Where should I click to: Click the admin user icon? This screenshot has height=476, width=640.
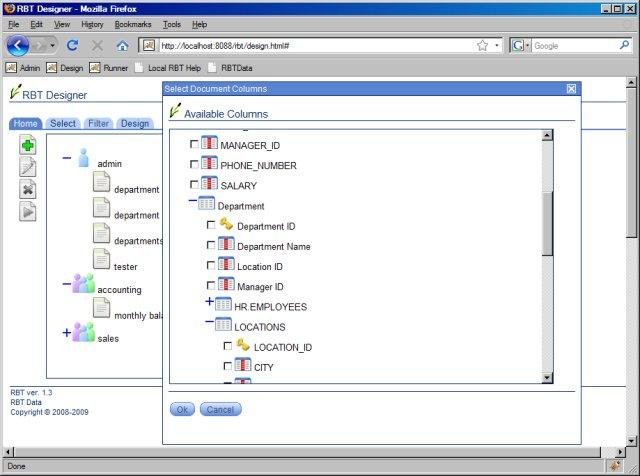click(83, 158)
